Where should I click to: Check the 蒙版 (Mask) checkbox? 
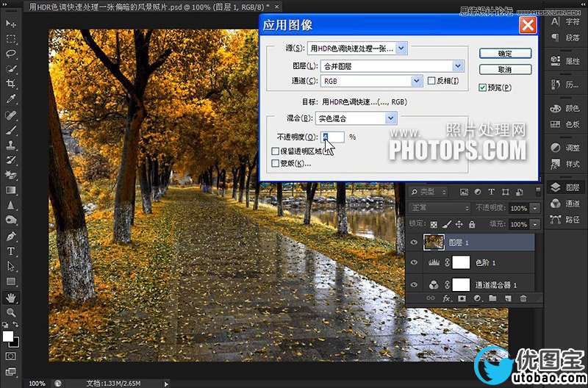(275, 163)
